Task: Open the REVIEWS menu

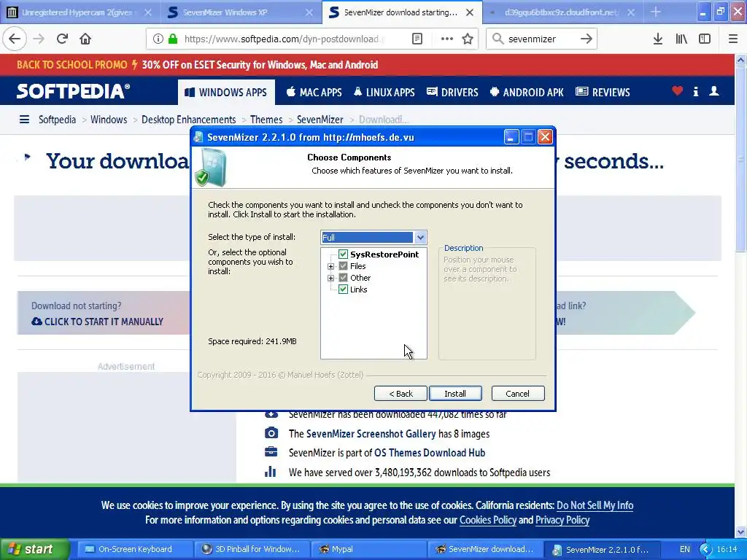Action: coord(603,92)
